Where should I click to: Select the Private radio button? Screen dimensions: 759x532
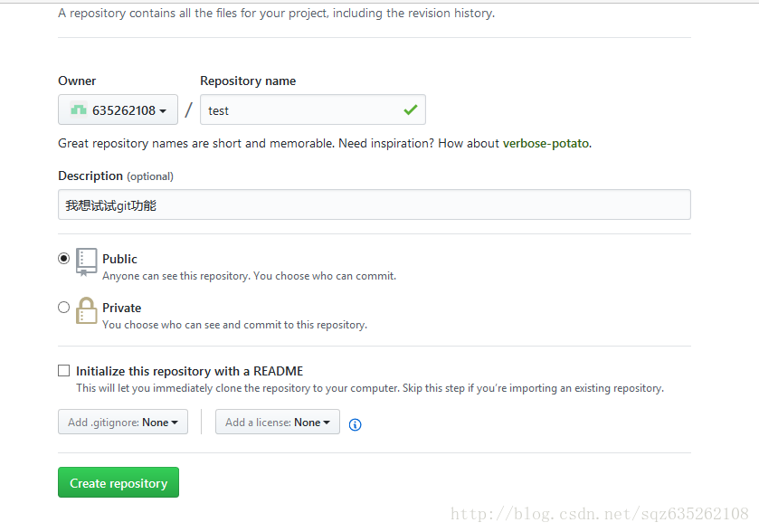63,308
